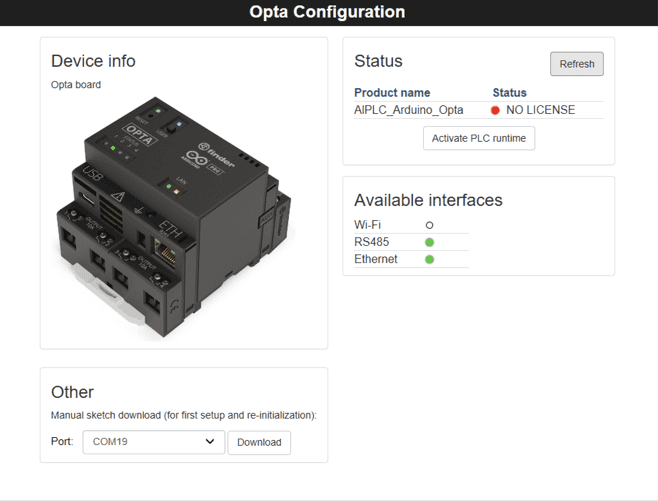
Task: Click the Product name column header
Action: pos(392,93)
